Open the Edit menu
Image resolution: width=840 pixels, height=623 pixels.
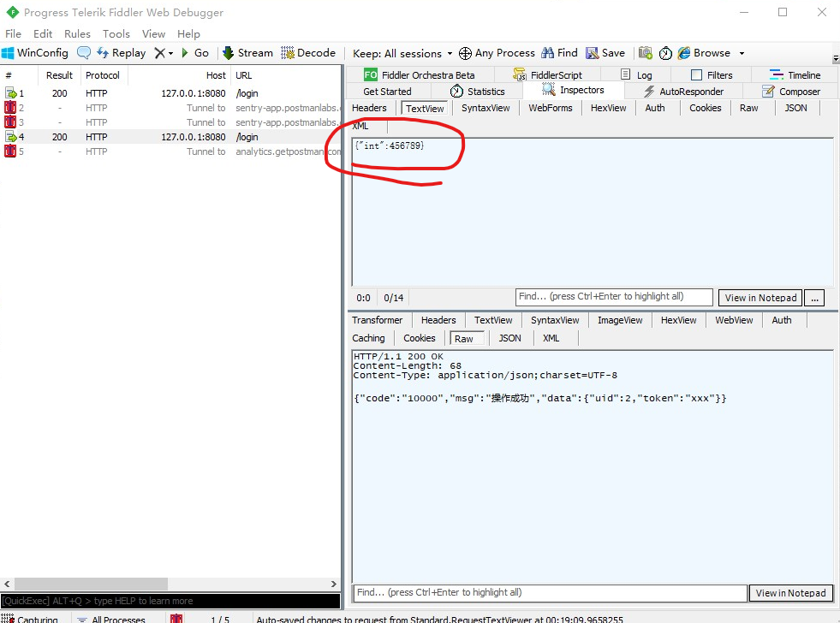(x=43, y=33)
